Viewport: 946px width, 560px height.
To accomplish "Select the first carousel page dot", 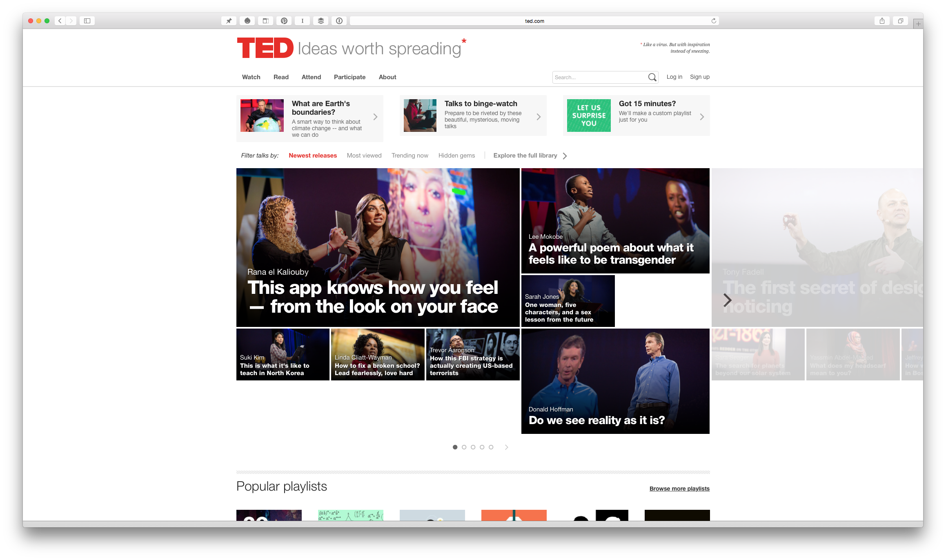I will tap(455, 447).
